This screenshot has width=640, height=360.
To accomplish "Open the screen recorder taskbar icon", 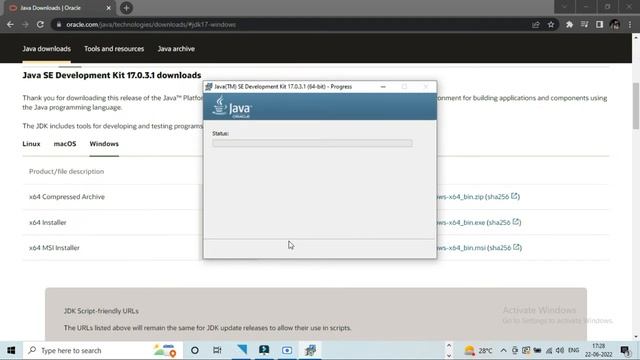I will coord(287,350).
